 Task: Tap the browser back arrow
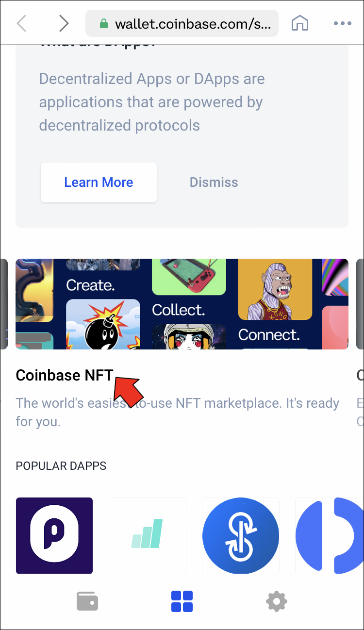pyautogui.click(x=22, y=23)
